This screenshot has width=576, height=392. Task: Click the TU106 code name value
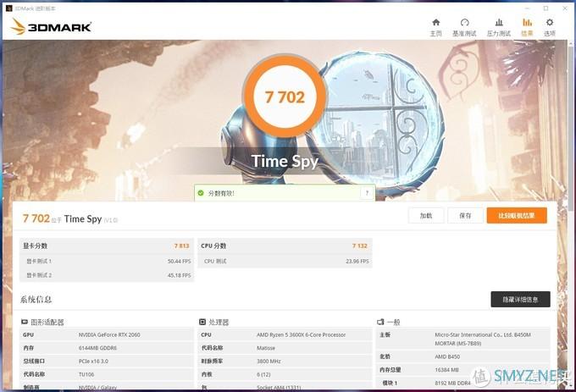pyautogui.click(x=86, y=374)
